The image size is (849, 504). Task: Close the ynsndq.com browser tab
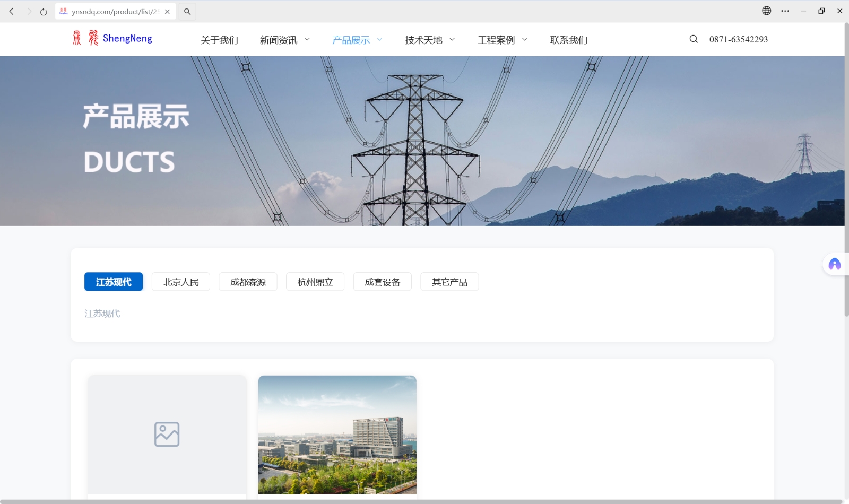pos(167,12)
